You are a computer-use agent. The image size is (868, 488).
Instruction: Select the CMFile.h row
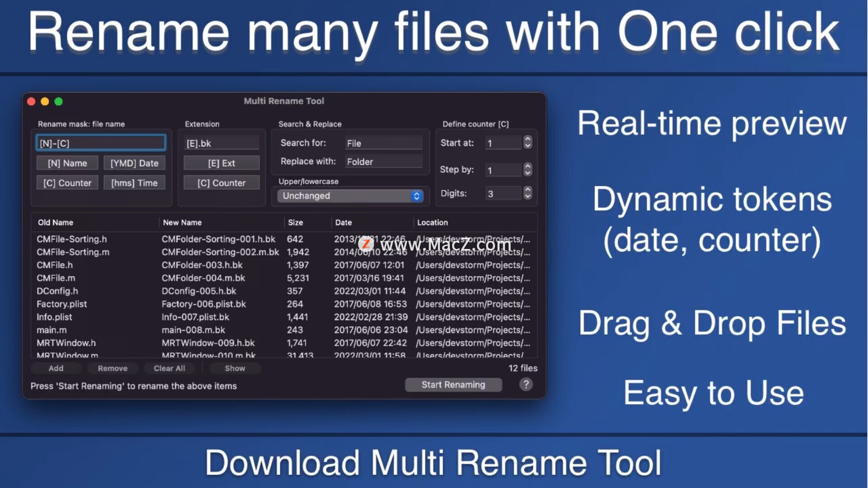tap(284, 265)
